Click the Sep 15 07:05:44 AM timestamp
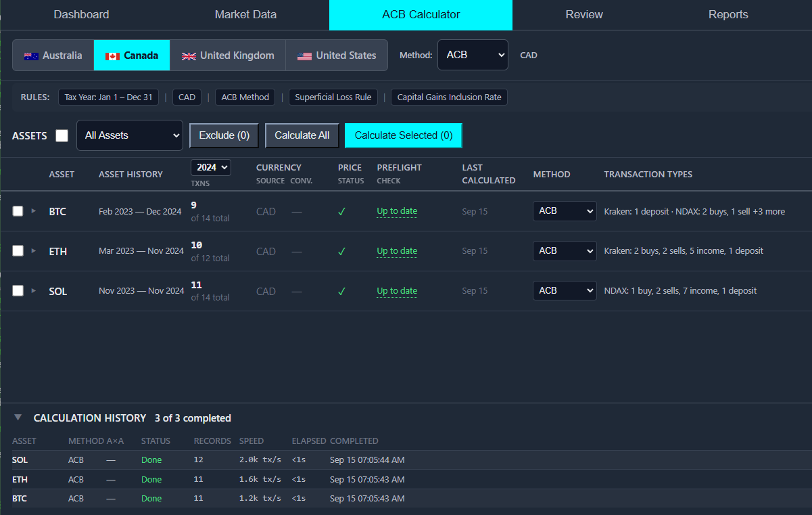This screenshot has height=515, width=812. click(x=367, y=460)
